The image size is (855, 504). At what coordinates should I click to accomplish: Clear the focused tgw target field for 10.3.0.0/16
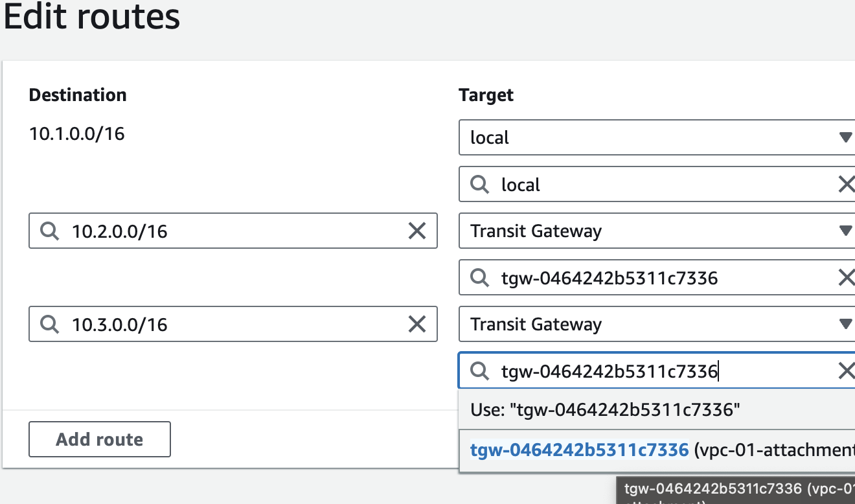click(x=846, y=371)
